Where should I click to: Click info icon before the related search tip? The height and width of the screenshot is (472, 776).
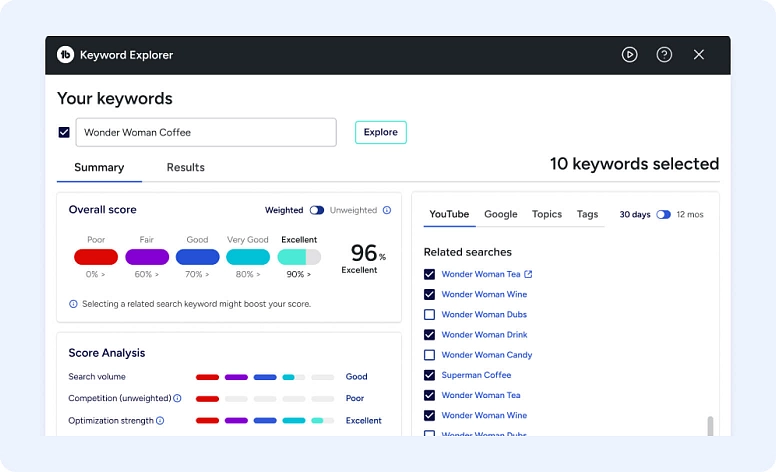point(73,304)
